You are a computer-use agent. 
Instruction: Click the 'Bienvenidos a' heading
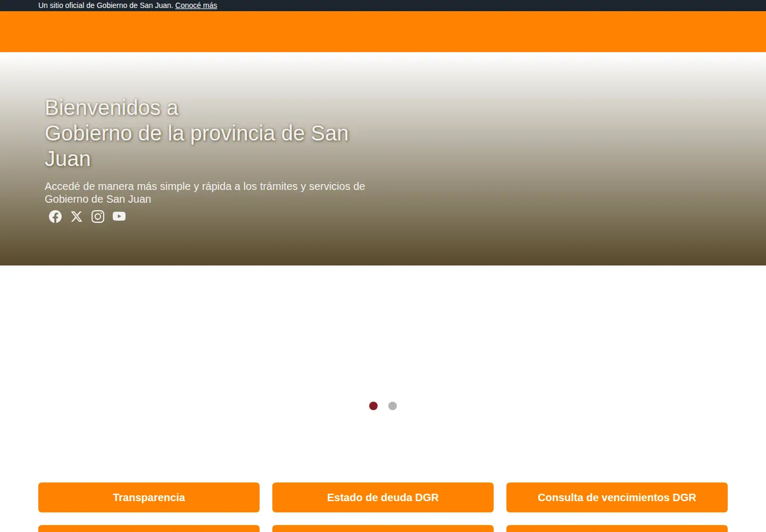(112, 107)
